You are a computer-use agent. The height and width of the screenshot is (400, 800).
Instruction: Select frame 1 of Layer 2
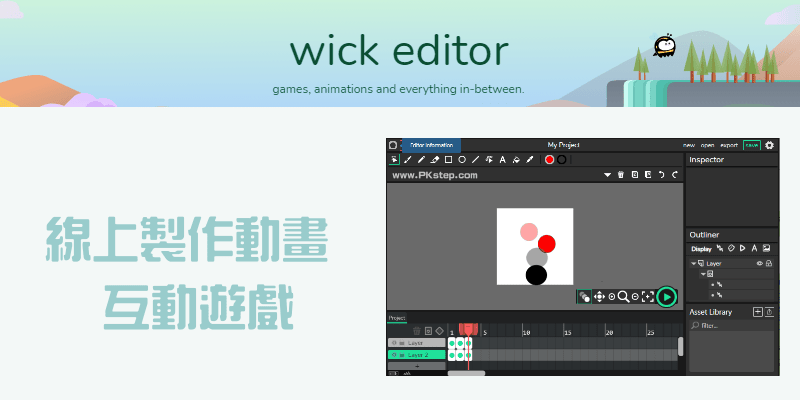[x=452, y=355]
